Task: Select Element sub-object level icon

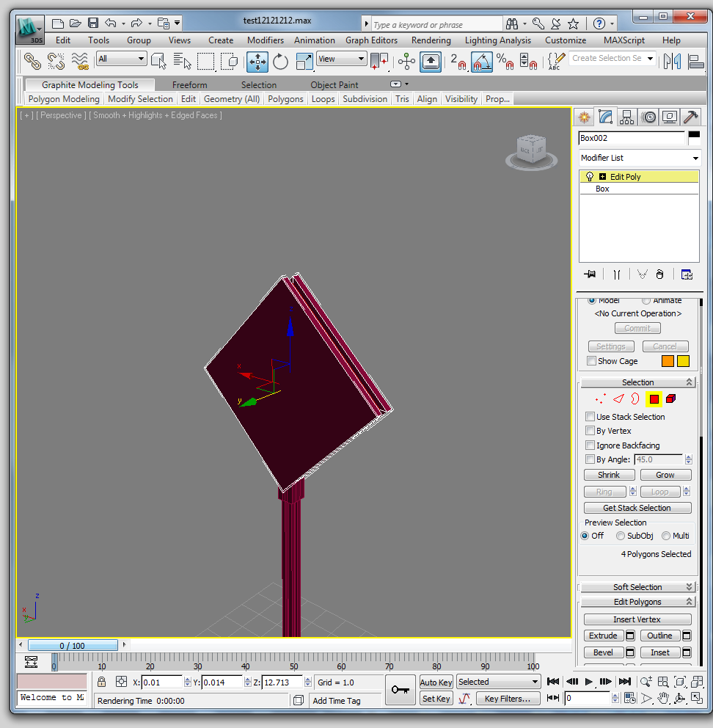Action: [x=670, y=399]
